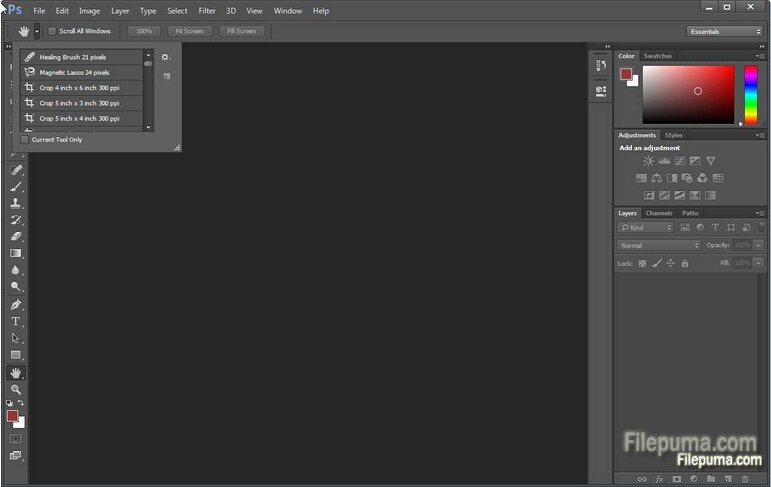Click the foreground color swatch in toolbar
The image size is (771, 487).
(12, 415)
